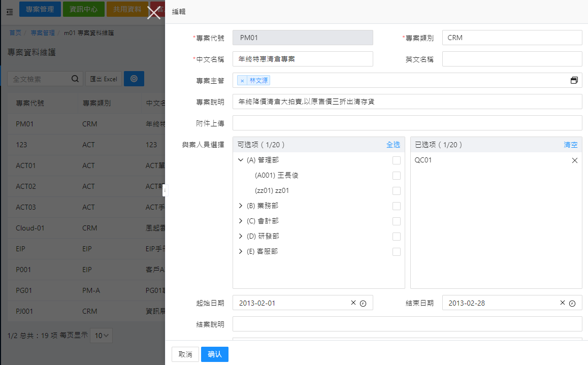Close the edit panel with the X icon

(153, 13)
